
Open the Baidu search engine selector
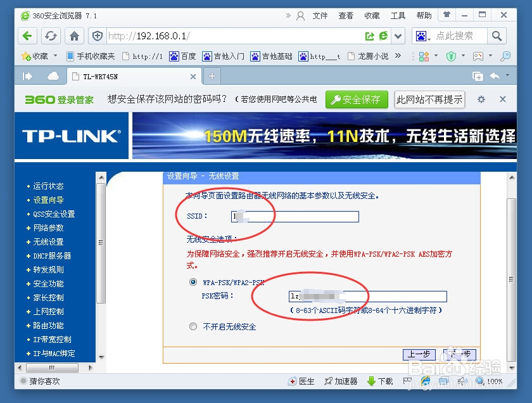click(x=423, y=36)
